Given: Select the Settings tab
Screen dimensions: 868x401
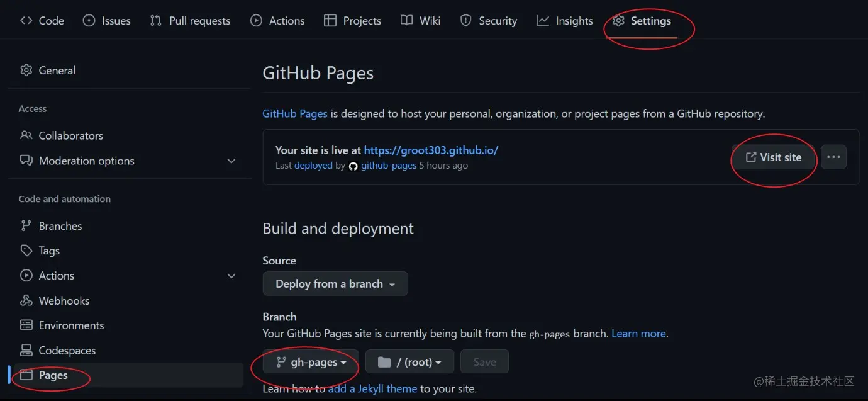Looking at the screenshot, I should click(x=642, y=21).
